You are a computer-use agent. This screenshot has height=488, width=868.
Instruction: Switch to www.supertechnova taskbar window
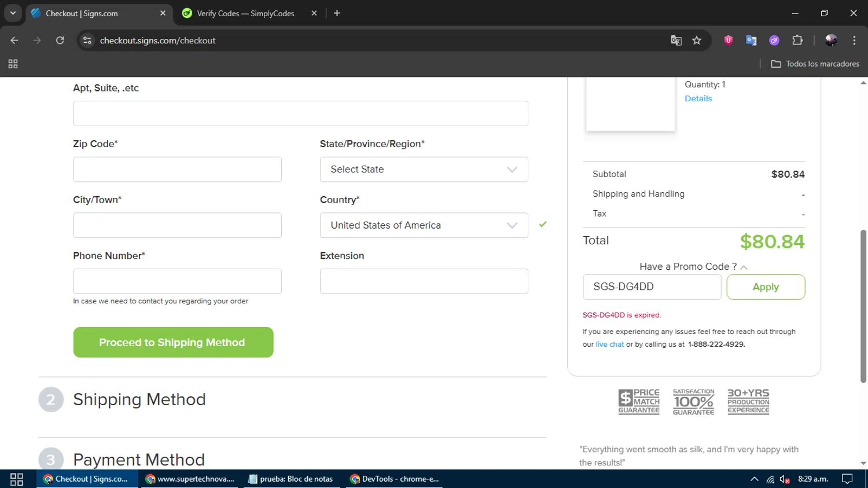(189, 479)
